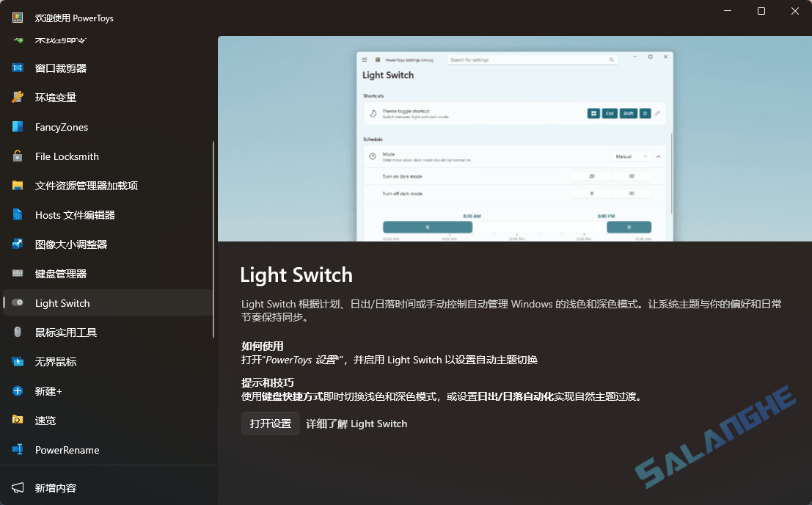This screenshot has width=812, height=505.
Task: Select the 速览 icon in sidebar
Action: [x=18, y=420]
